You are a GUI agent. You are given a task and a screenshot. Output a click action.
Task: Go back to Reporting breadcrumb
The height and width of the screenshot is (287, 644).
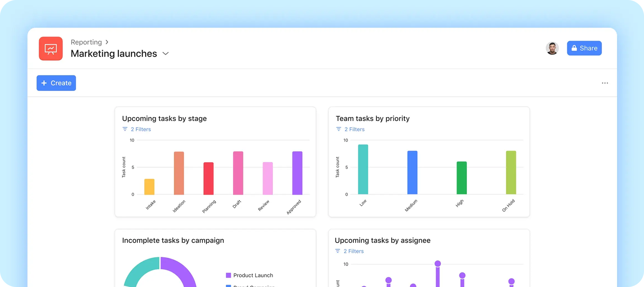click(x=86, y=42)
